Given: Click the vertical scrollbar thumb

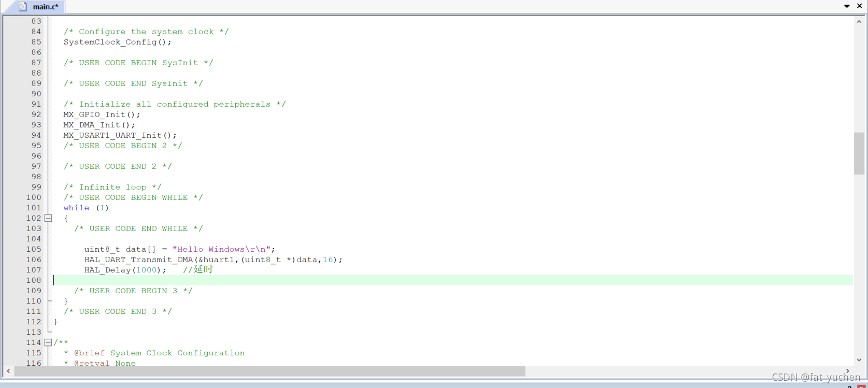Looking at the screenshot, I should [859, 153].
